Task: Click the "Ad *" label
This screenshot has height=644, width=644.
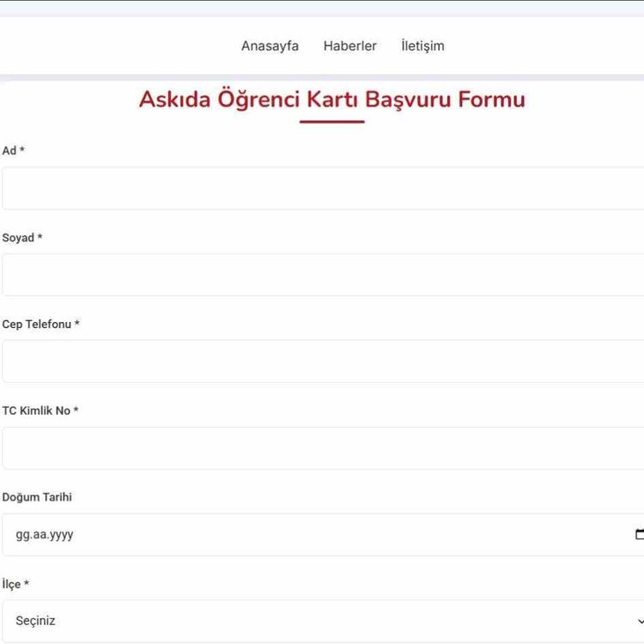Action: coord(13,151)
